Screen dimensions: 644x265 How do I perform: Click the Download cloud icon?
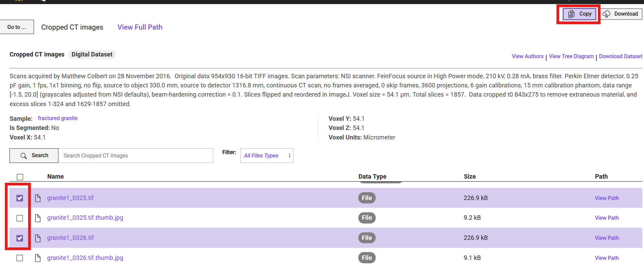tap(607, 14)
